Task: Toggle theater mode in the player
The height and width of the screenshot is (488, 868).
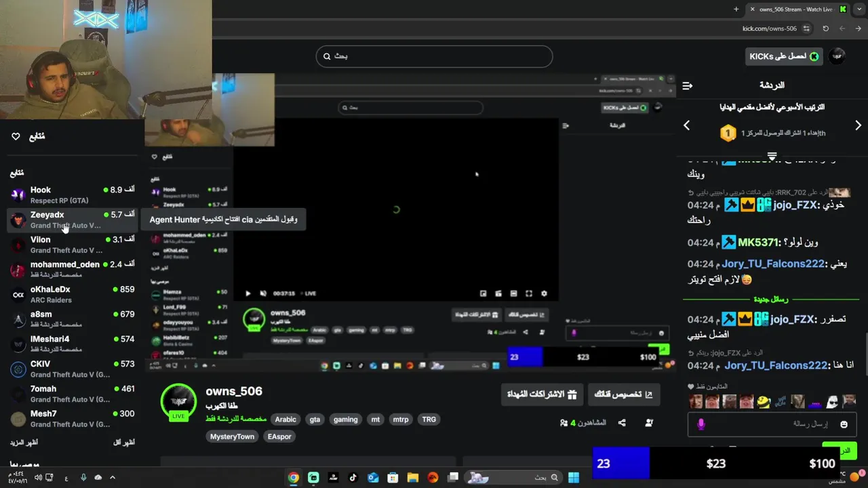Action: coord(513,293)
